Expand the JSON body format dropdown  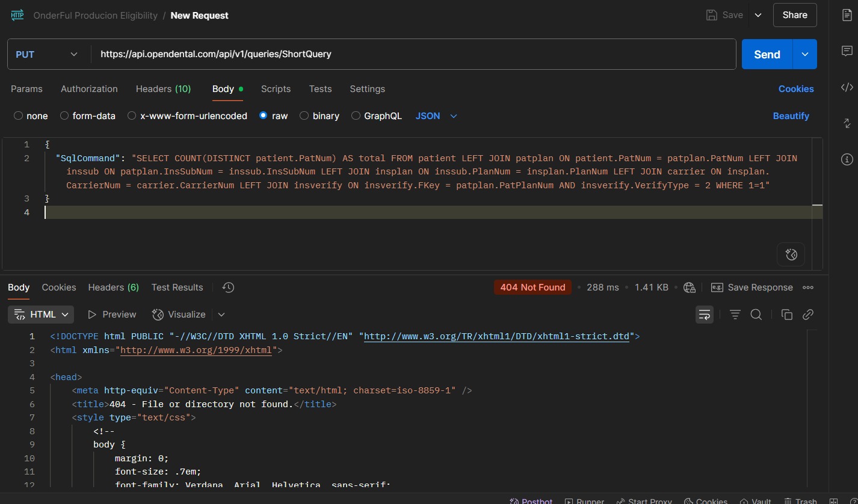point(436,115)
